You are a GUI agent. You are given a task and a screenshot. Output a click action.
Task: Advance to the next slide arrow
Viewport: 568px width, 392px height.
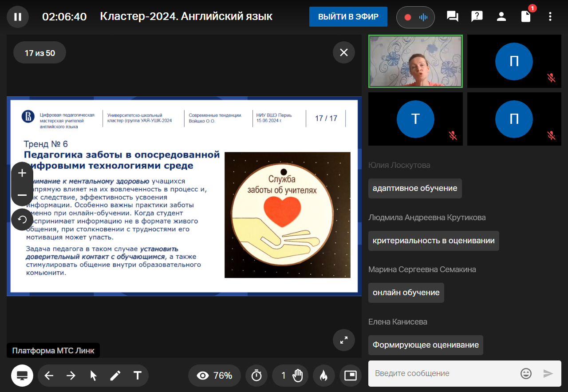71,376
